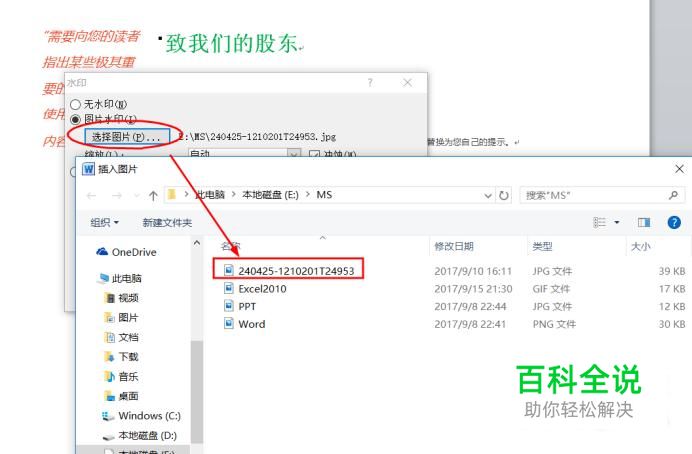Open 视频 videos folder in navigation pane
Viewport: 692px width, 454px height.
tap(121, 298)
